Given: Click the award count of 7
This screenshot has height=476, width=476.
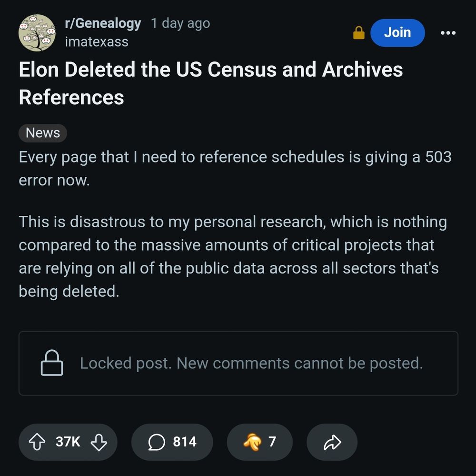Looking at the screenshot, I should click(x=272, y=442).
